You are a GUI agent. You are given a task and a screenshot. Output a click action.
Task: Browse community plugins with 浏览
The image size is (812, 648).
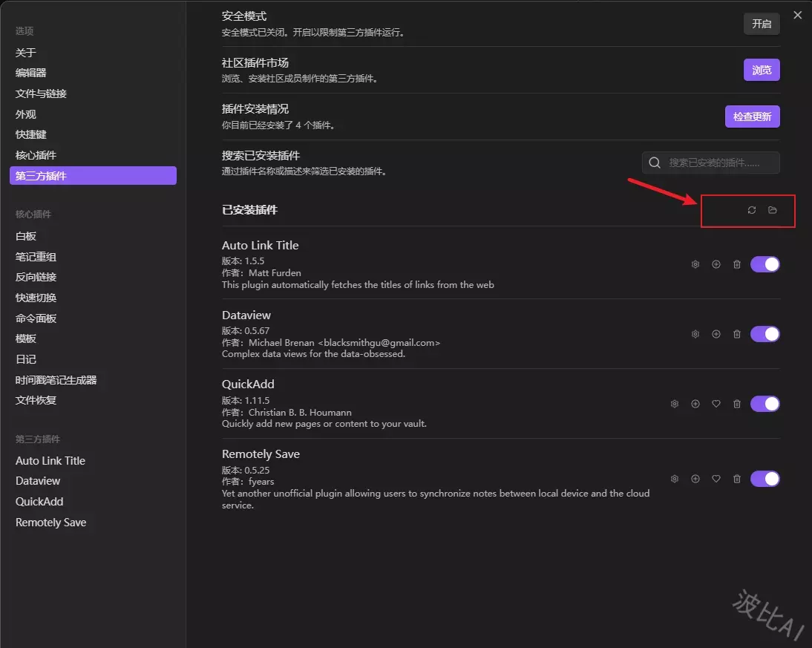(x=762, y=70)
